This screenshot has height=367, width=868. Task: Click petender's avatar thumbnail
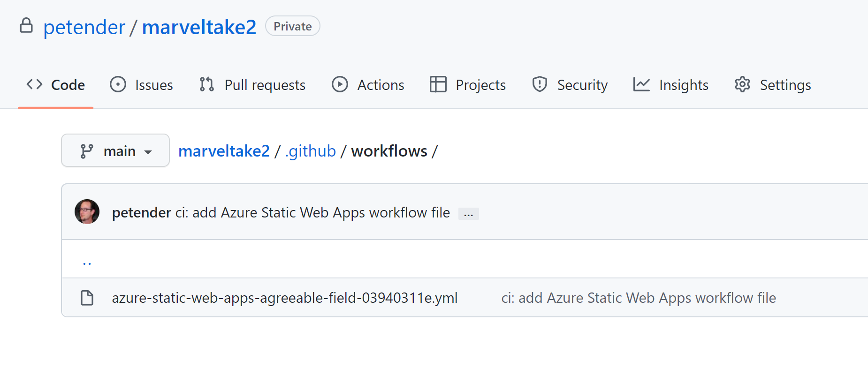[87, 212]
